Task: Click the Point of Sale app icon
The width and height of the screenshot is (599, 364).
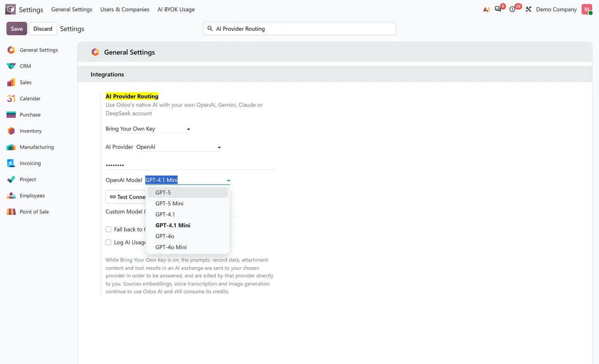Action: pos(11,212)
